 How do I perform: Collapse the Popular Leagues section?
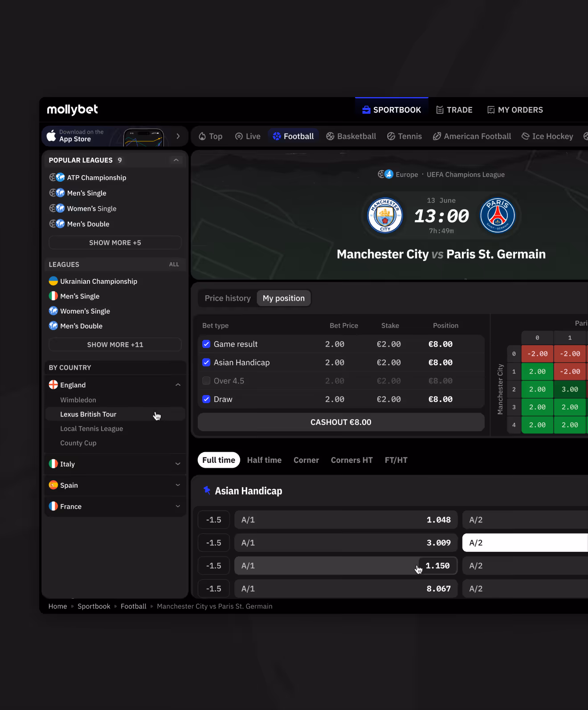click(x=176, y=160)
